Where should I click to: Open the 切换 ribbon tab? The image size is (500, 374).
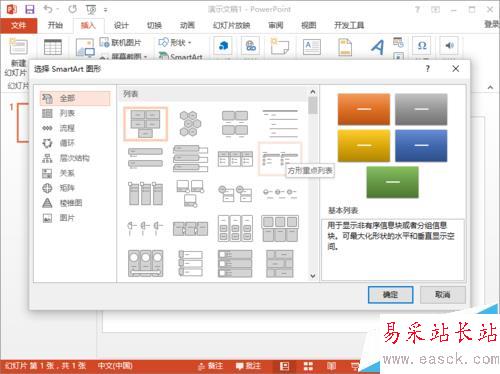click(154, 25)
